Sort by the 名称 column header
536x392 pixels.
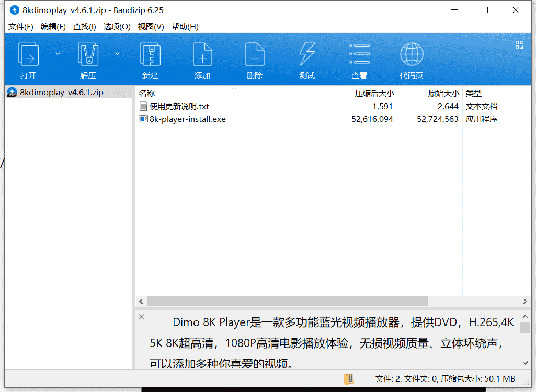(147, 94)
